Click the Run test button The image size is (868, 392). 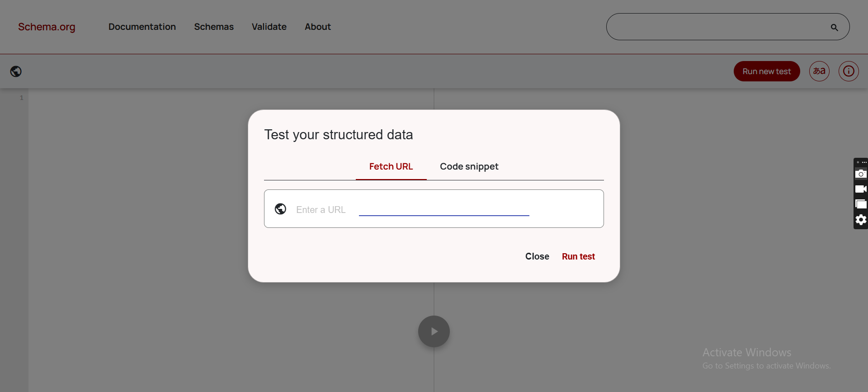(x=578, y=256)
